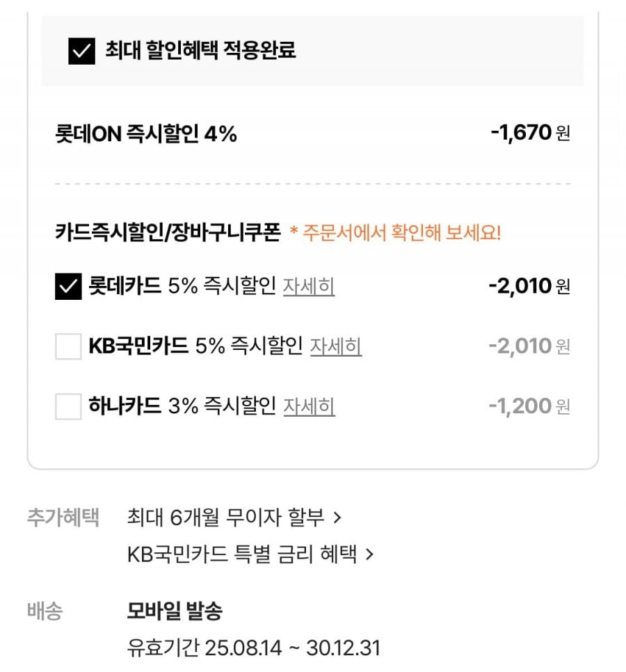Click the KB국민카드 row's greyed -2,010원 amount

click(529, 346)
